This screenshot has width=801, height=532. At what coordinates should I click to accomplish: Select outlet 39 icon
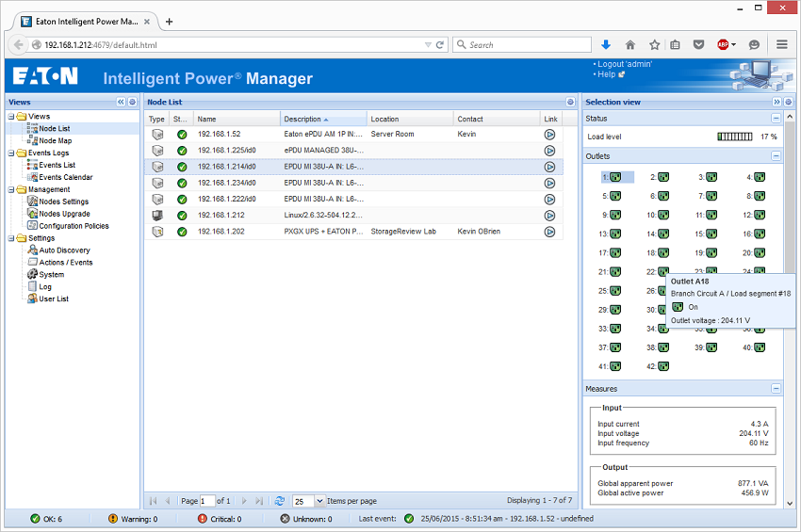point(711,347)
